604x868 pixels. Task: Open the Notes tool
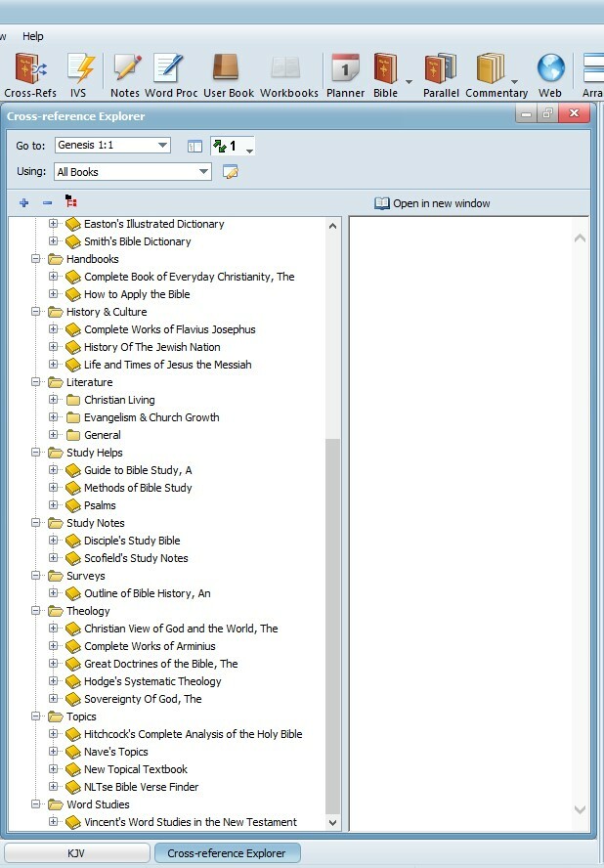(x=125, y=75)
